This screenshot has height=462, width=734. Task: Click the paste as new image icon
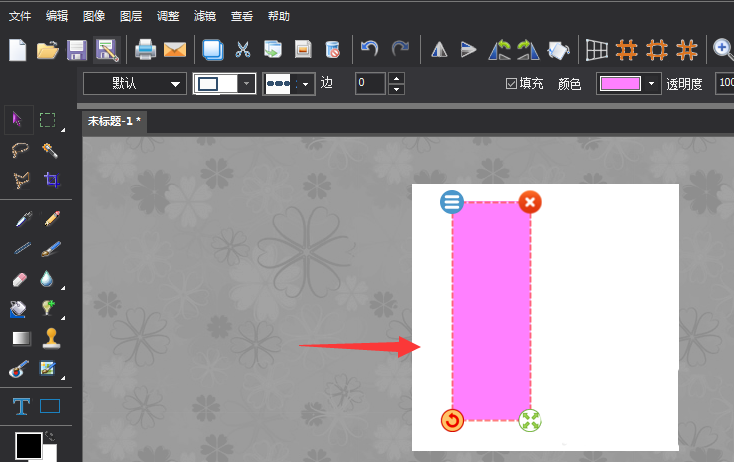(303, 50)
